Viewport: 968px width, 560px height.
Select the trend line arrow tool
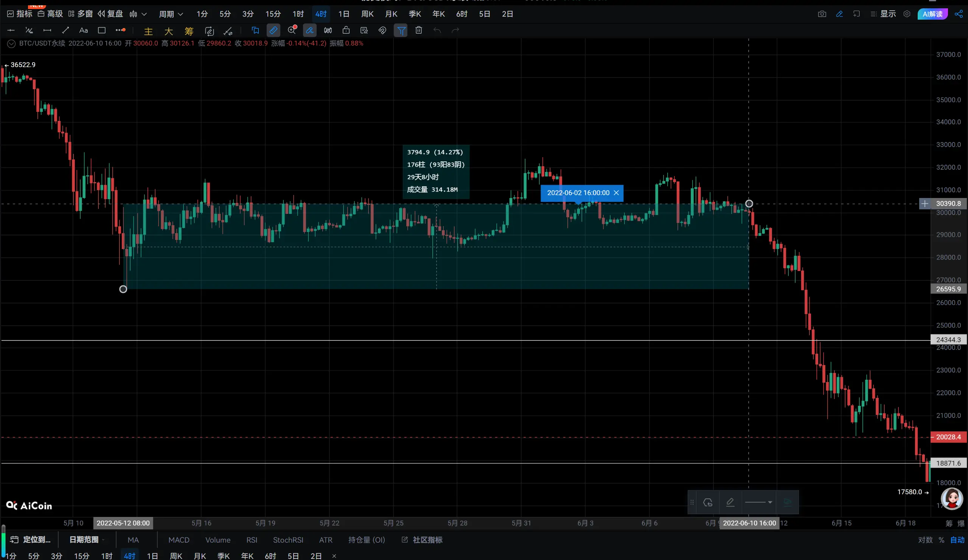[x=65, y=30]
